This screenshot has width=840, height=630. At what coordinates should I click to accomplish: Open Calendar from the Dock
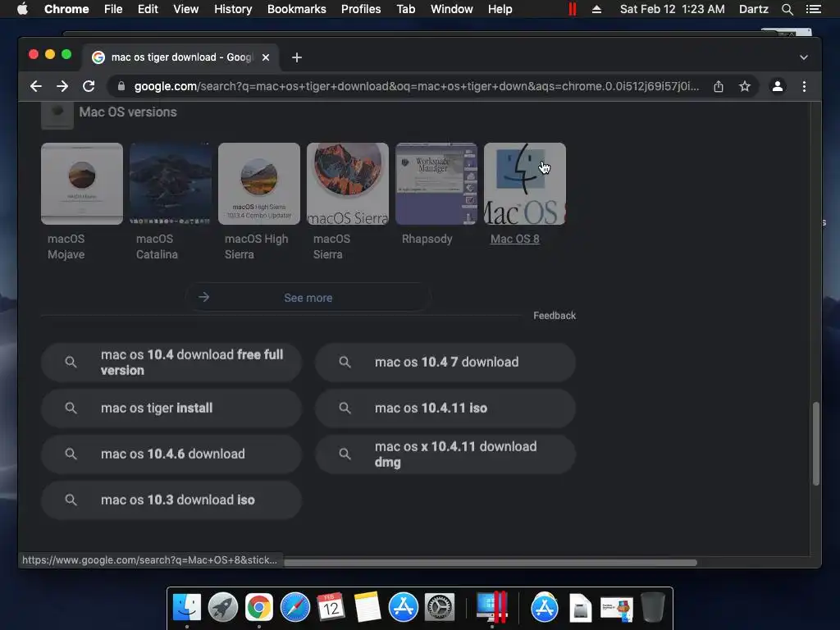(331, 608)
